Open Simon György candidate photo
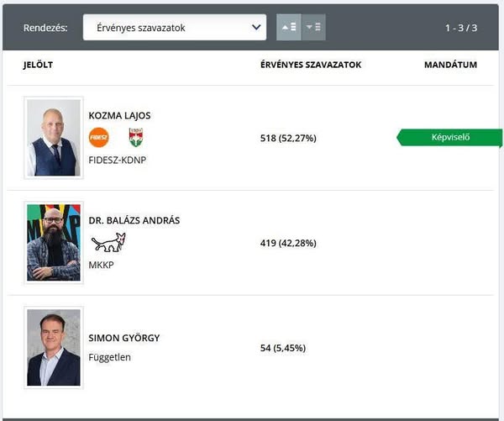 (x=54, y=347)
